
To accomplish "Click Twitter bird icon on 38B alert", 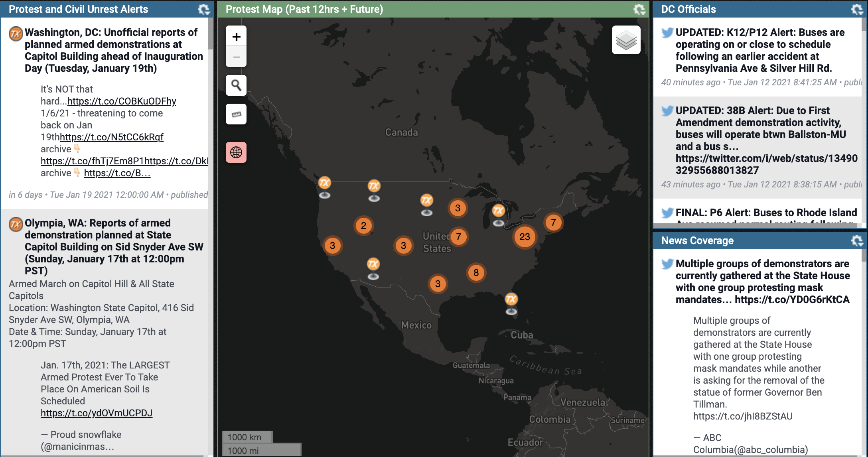I will coord(667,111).
